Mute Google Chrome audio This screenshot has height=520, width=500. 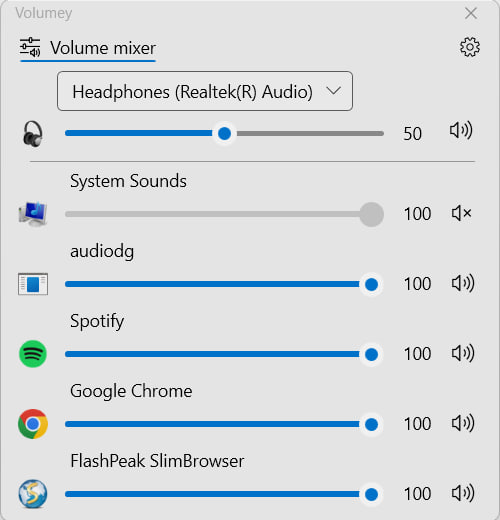463,423
